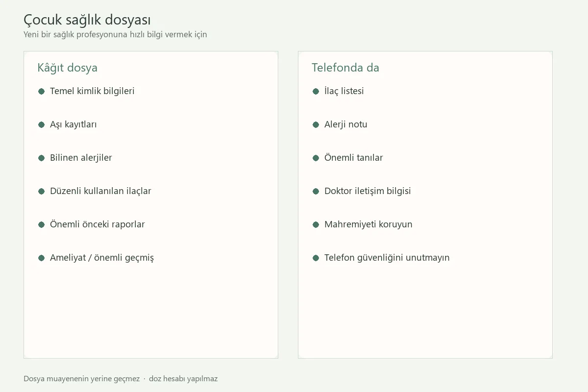This screenshot has width=588, height=392.
Task: Select 'Düzenli kullanılan ilaçlar' item
Action: tap(100, 191)
